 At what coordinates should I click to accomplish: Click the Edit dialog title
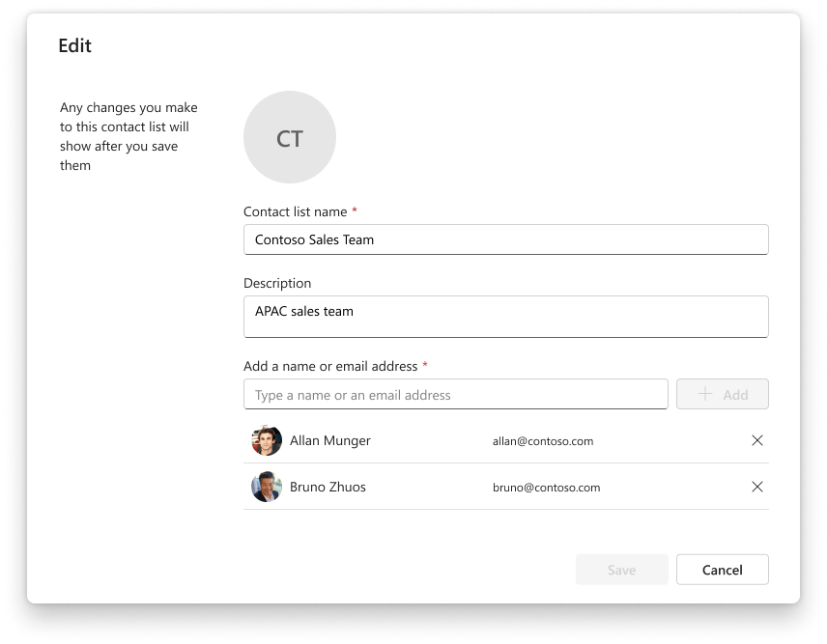tap(75, 45)
